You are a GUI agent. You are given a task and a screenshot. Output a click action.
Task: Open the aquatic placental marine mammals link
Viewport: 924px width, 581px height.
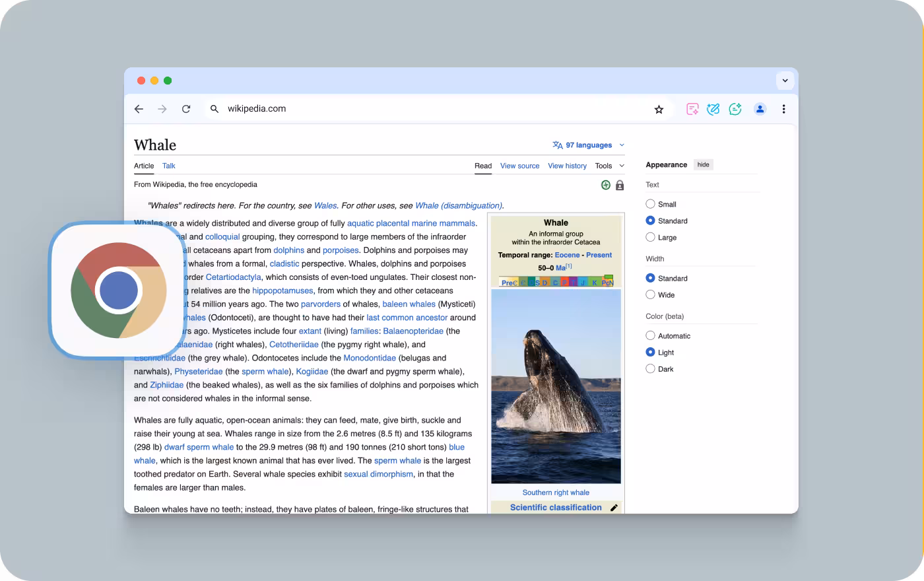(411, 223)
